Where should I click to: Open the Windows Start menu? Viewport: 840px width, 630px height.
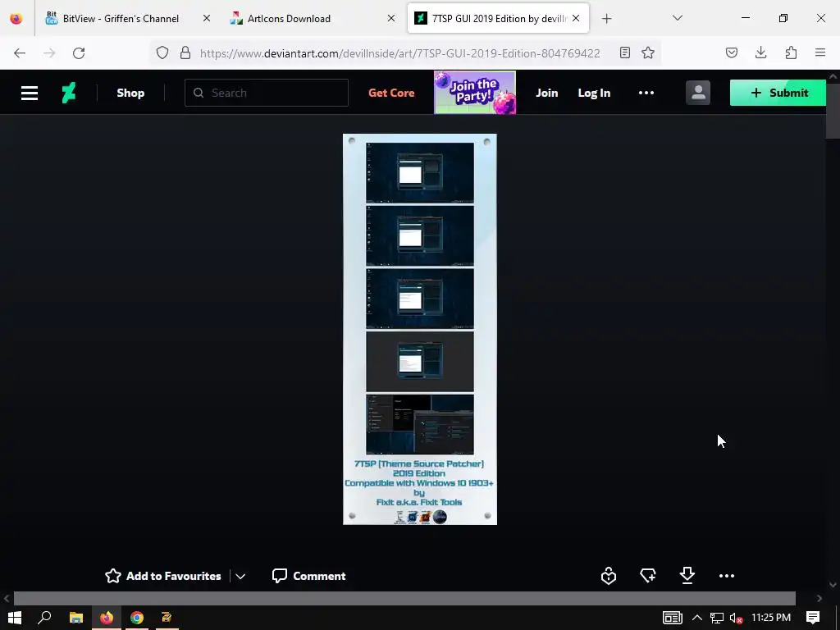(15, 618)
